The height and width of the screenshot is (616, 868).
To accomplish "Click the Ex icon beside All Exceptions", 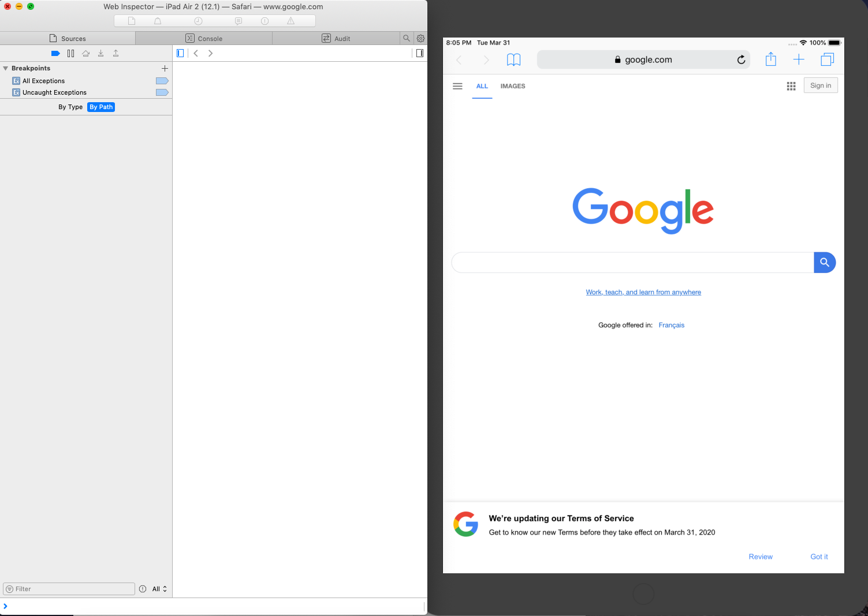I will click(x=16, y=81).
